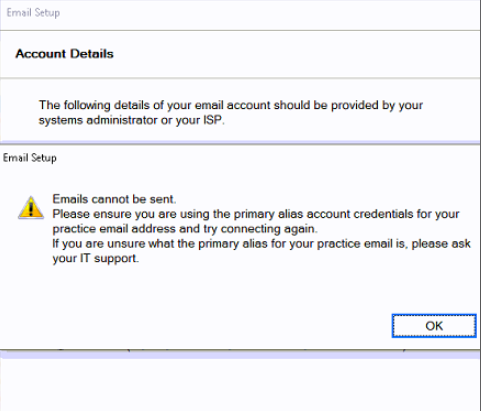
Task: Click the yellow warning triangle icon
Action: click(x=31, y=208)
